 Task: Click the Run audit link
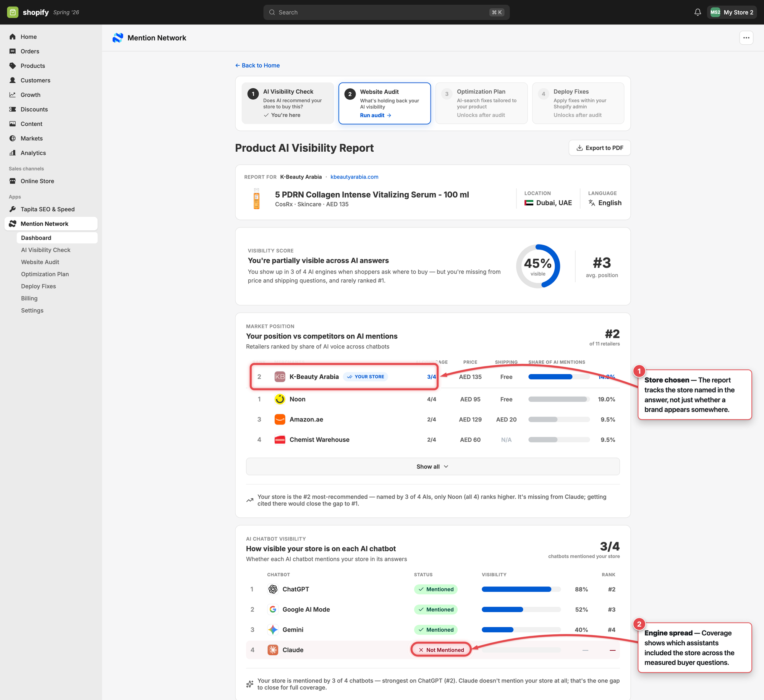[376, 115]
